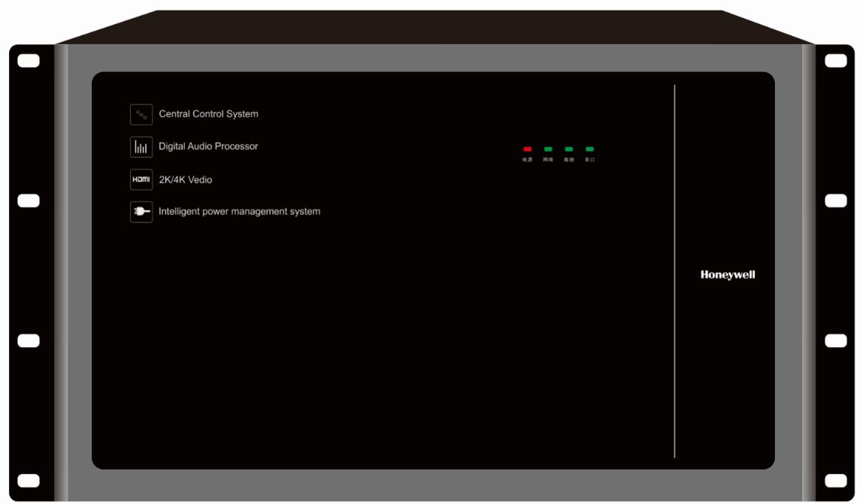Click the green network (网络) indicator light

(548, 149)
